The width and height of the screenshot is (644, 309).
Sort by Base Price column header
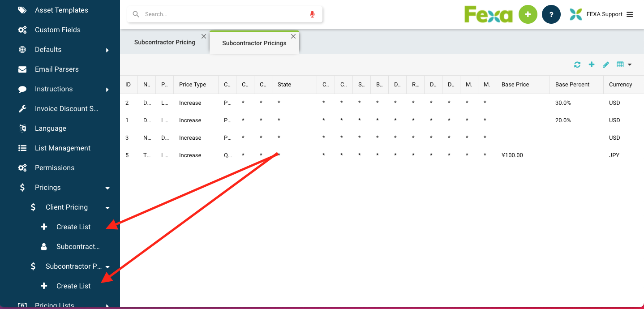515,85
